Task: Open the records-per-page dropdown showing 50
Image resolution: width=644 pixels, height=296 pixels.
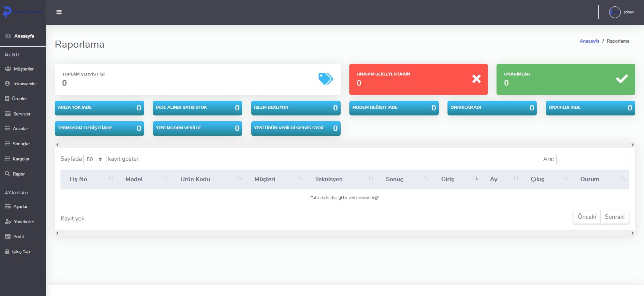Action: (x=95, y=159)
